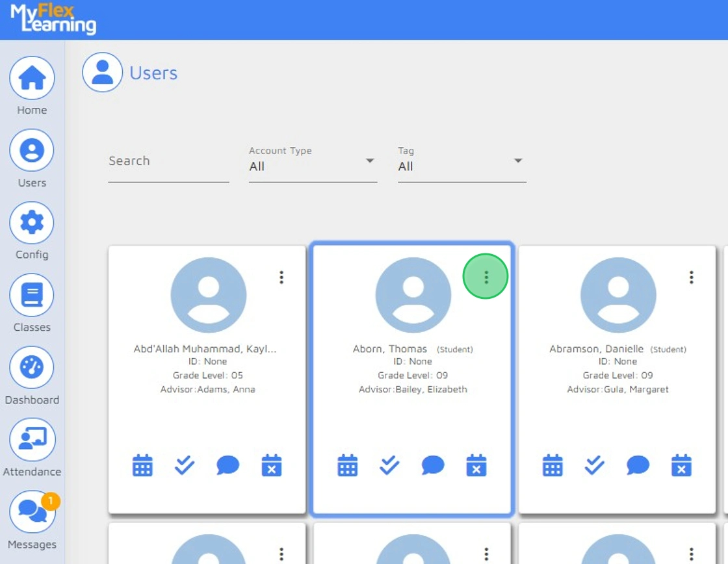Click calendar-x icon for Abd'Allah Muhammad
This screenshot has height=564, width=728.
coord(272,465)
